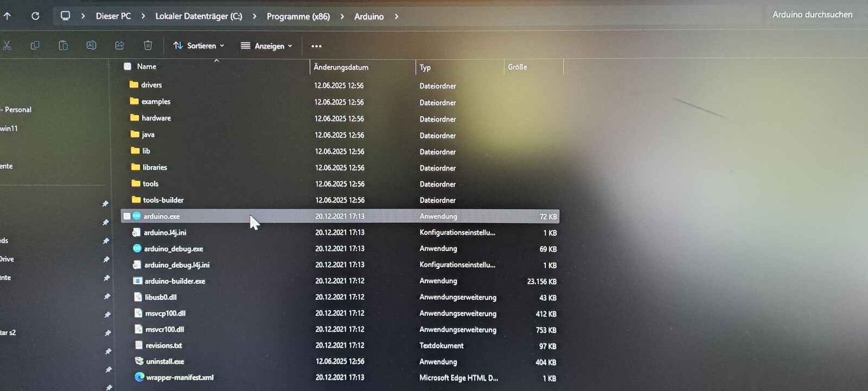Click the Rename icon in toolbar
868x391 pixels.
click(x=91, y=46)
